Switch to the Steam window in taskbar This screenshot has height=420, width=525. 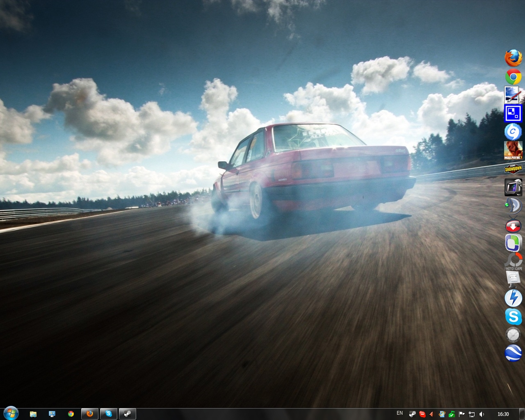[x=128, y=414]
